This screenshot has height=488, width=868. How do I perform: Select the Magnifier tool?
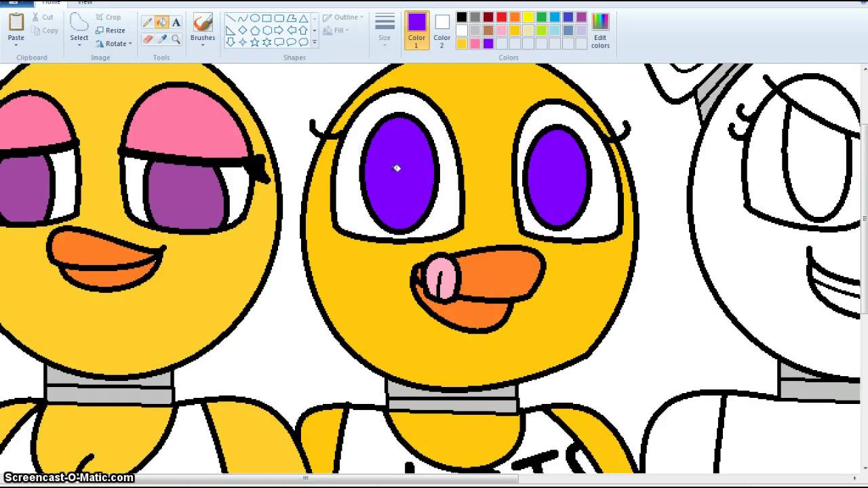176,39
